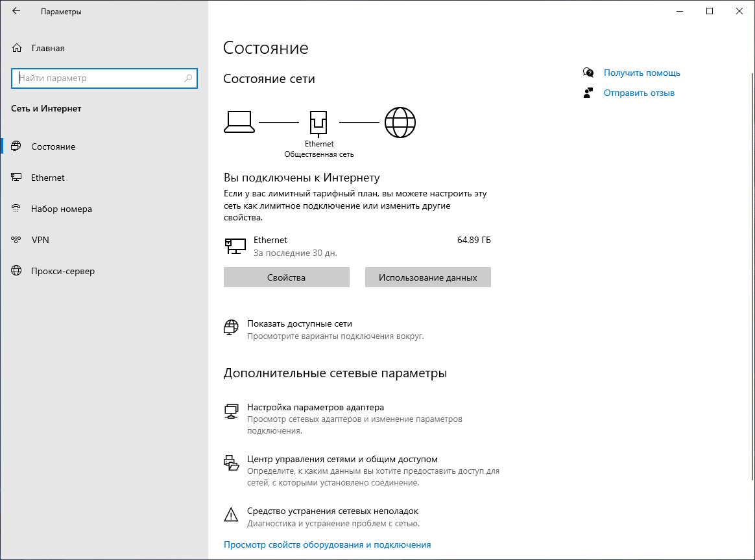The width and height of the screenshot is (755, 560).
Task: Open the Свойства button
Action: click(x=286, y=277)
